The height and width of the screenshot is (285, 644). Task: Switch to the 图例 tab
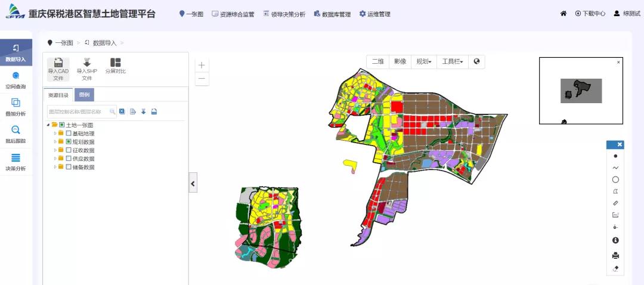pyautogui.click(x=84, y=95)
